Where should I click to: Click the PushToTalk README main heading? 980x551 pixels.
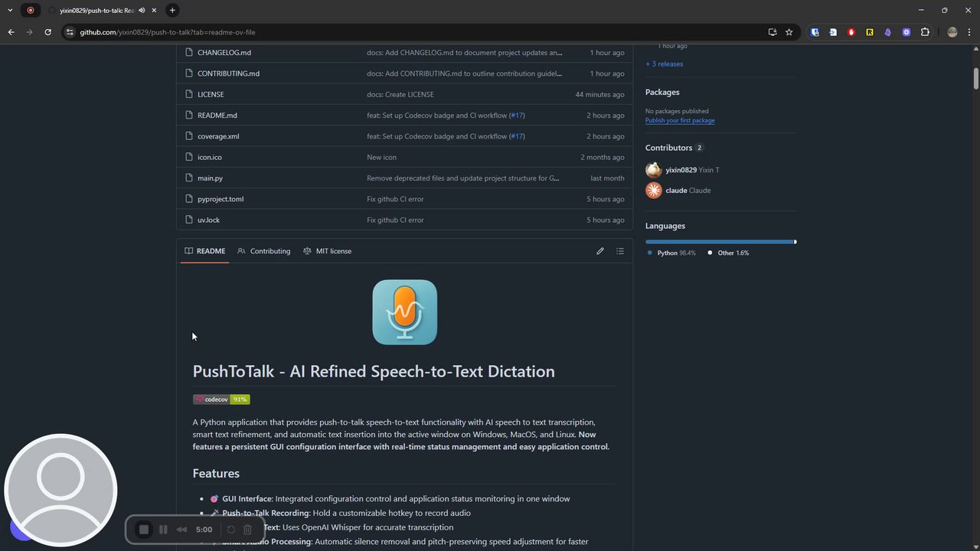[374, 371]
